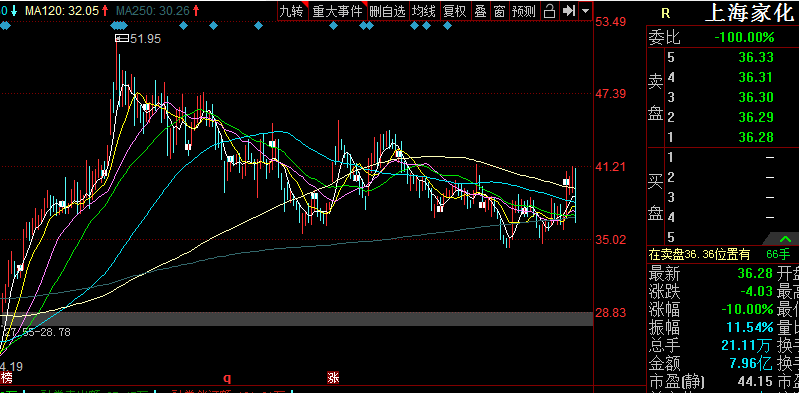Click the 叠 overlay button
The height and width of the screenshot is (393, 799).
(481, 11)
